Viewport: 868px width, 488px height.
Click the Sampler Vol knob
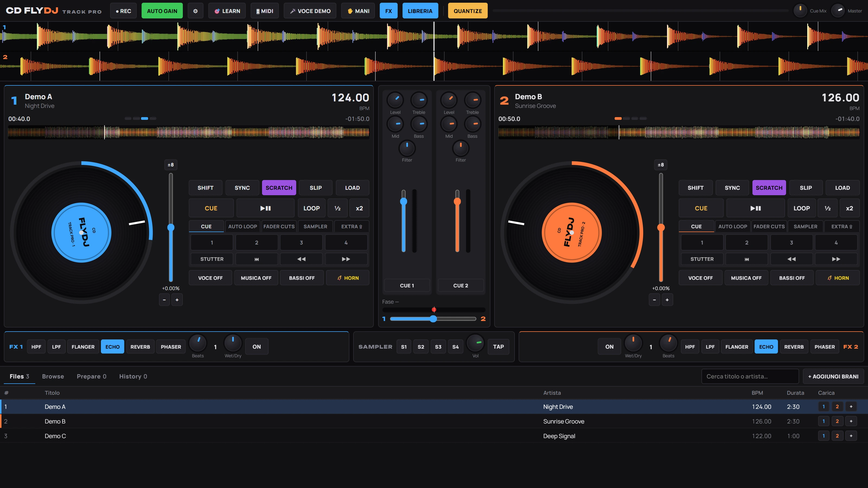tap(476, 343)
